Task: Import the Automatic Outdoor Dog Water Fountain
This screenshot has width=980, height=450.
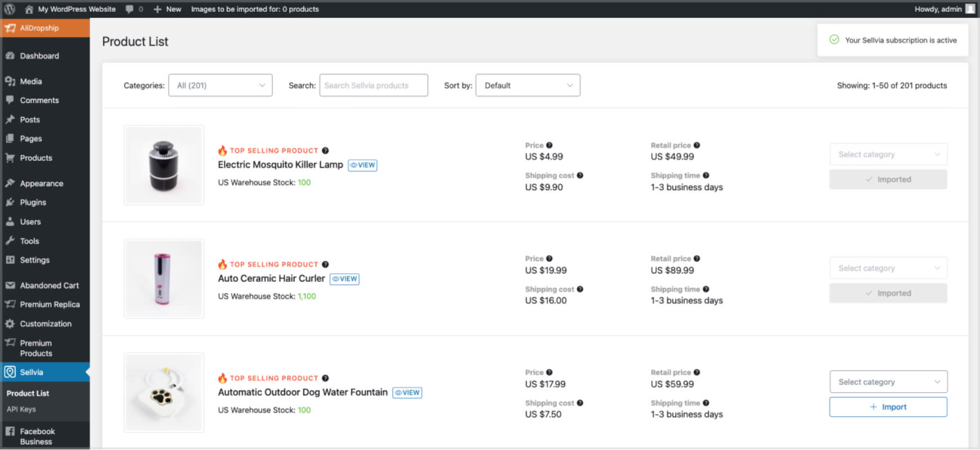Action: 888,407
